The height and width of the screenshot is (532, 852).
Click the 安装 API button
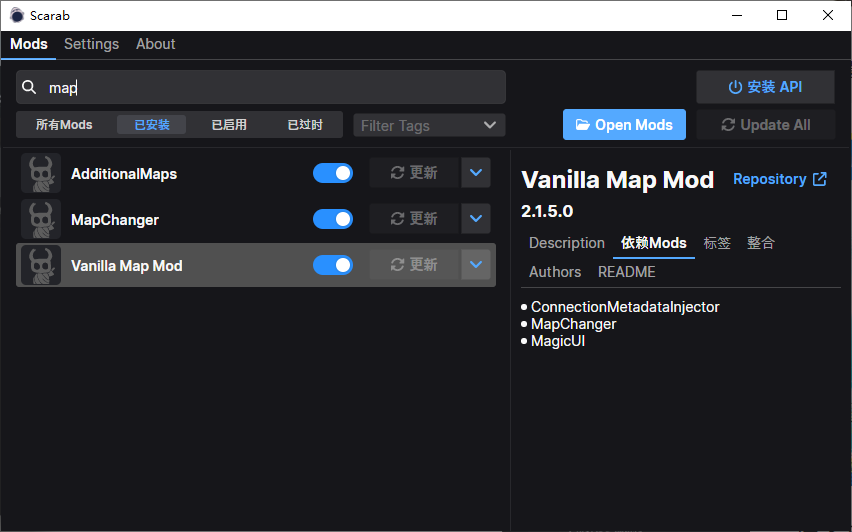[x=765, y=87]
